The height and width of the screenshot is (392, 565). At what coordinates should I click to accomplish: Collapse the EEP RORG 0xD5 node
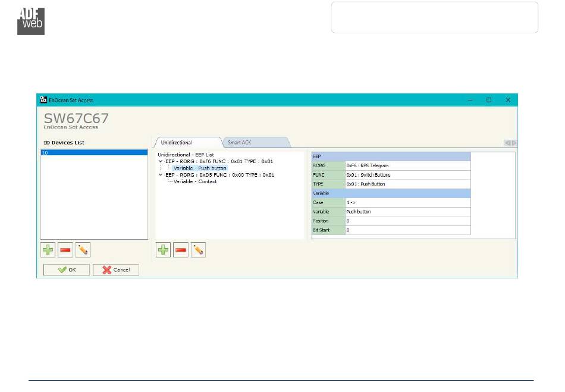(161, 175)
